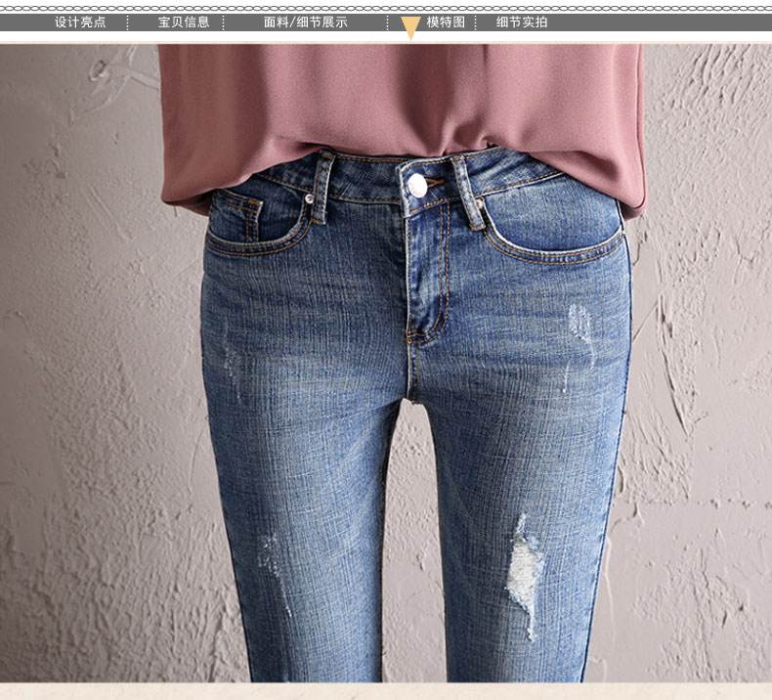Tap the small distressed patch under the right pocket

coord(580,321)
